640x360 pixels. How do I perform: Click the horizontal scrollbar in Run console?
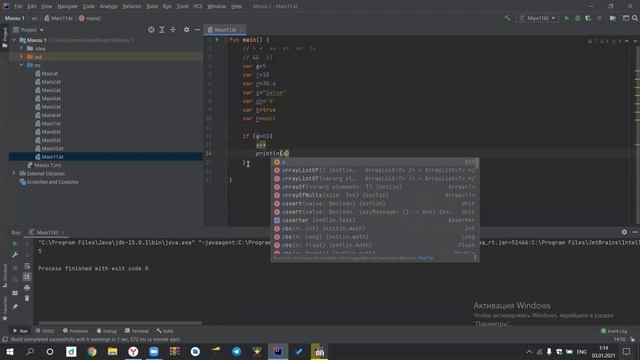pos(120,323)
